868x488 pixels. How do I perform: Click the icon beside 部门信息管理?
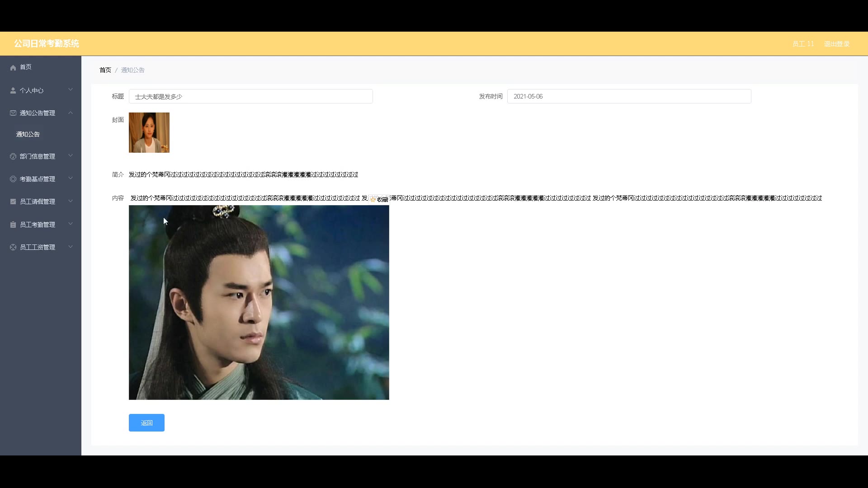click(x=13, y=156)
